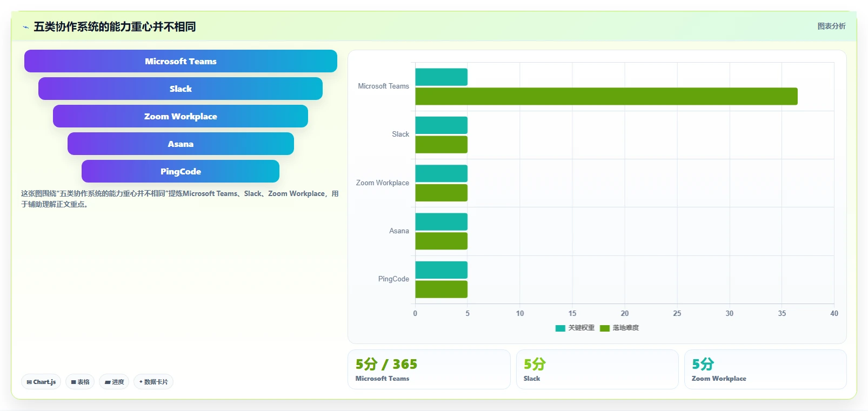Click the Asana y-axis label

point(399,231)
